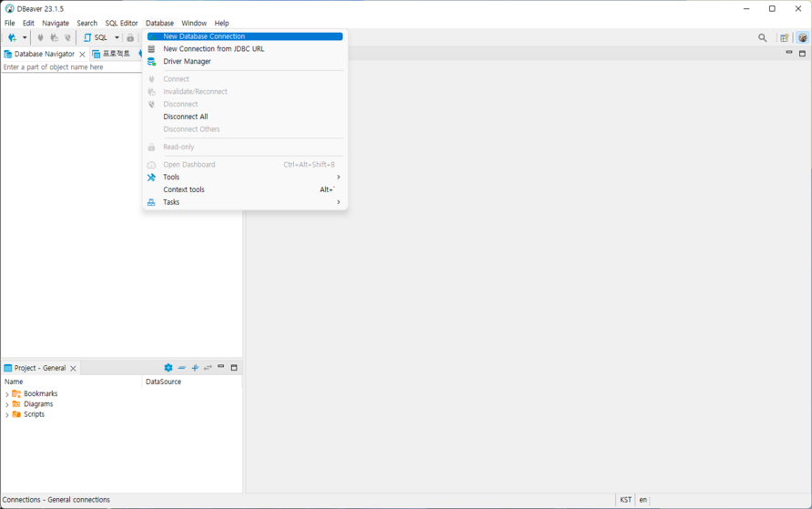Open the SQL editor toolbar button
This screenshot has height=509, width=812.
tap(96, 38)
